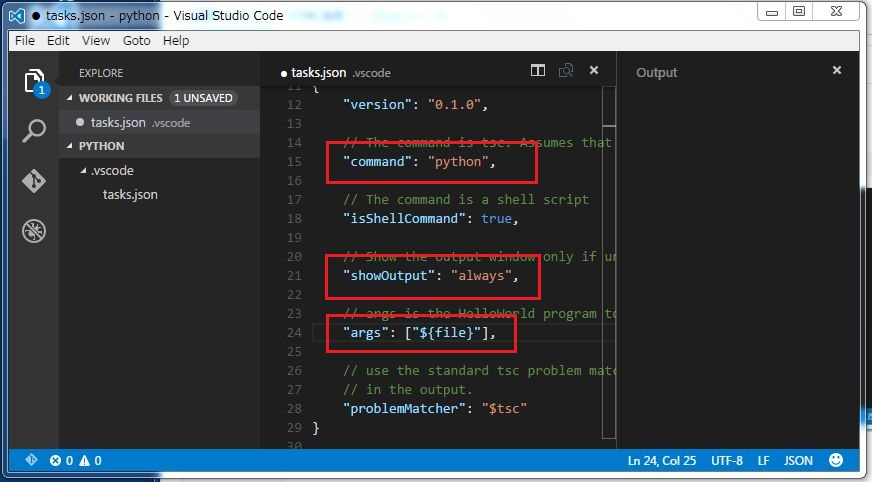Image resolution: width=872 pixels, height=482 pixels.
Task: Split the editor with the split icon
Action: click(538, 71)
